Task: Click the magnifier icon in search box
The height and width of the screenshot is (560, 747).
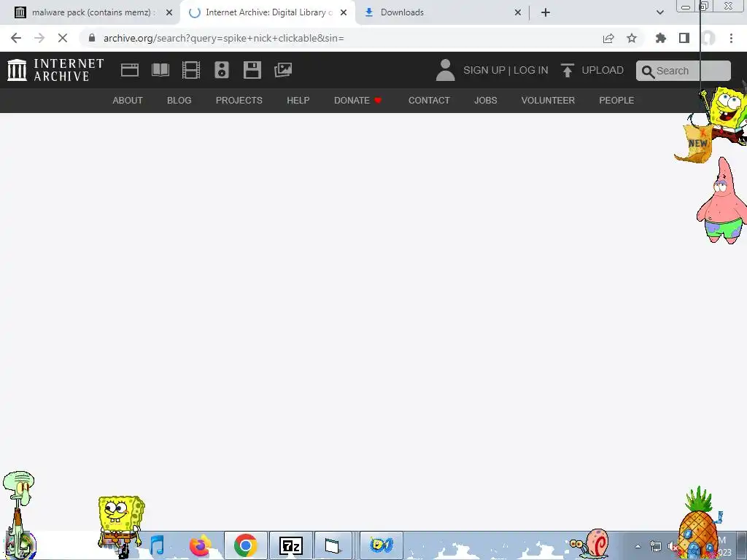Action: coord(648,71)
